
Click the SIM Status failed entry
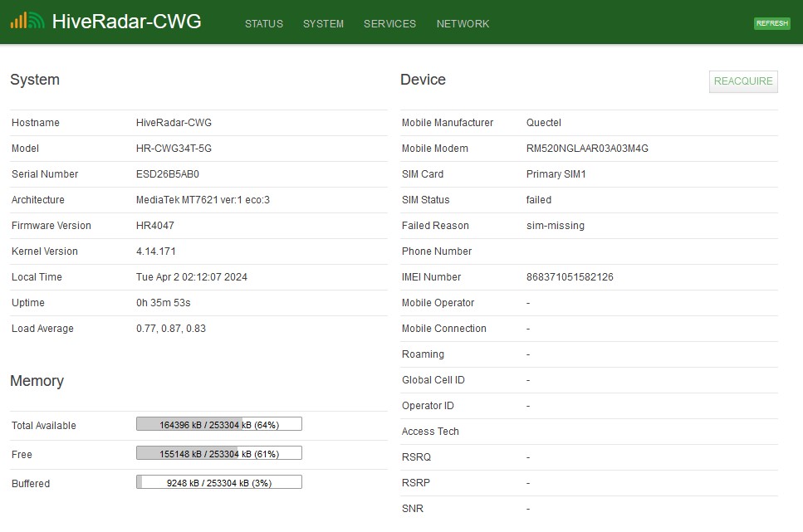point(538,200)
